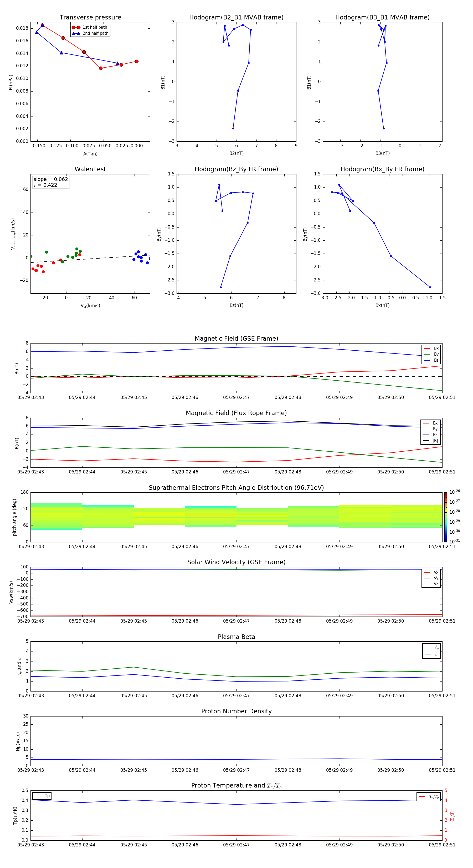Click the 'Transverse pressure' plot title
This screenshot has height=868, width=473.
(90, 18)
